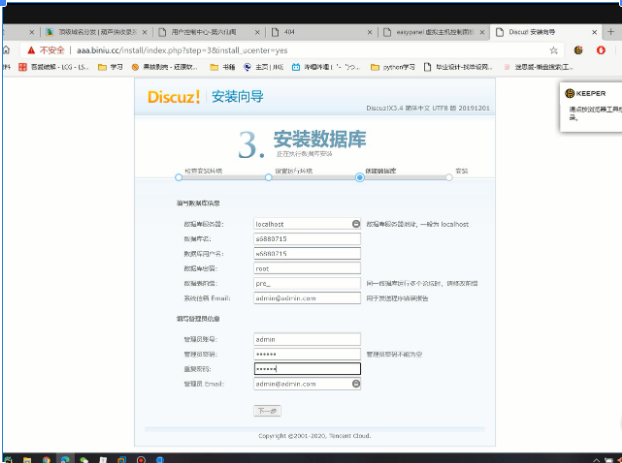
Task: Click the browser home icon
Action: click(6, 50)
